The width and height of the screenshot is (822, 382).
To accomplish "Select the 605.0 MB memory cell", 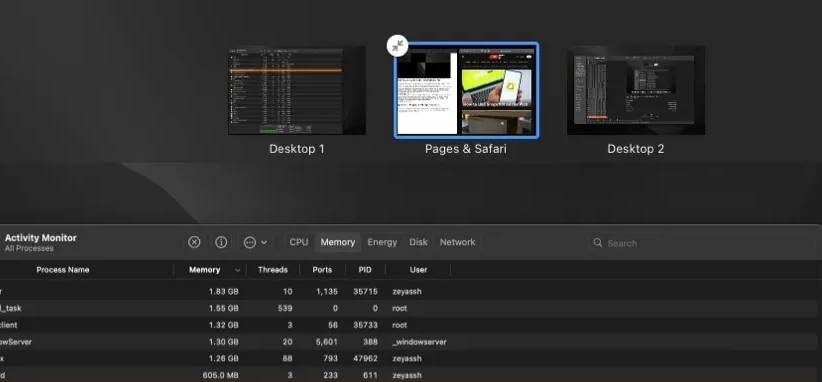I will (x=220, y=375).
